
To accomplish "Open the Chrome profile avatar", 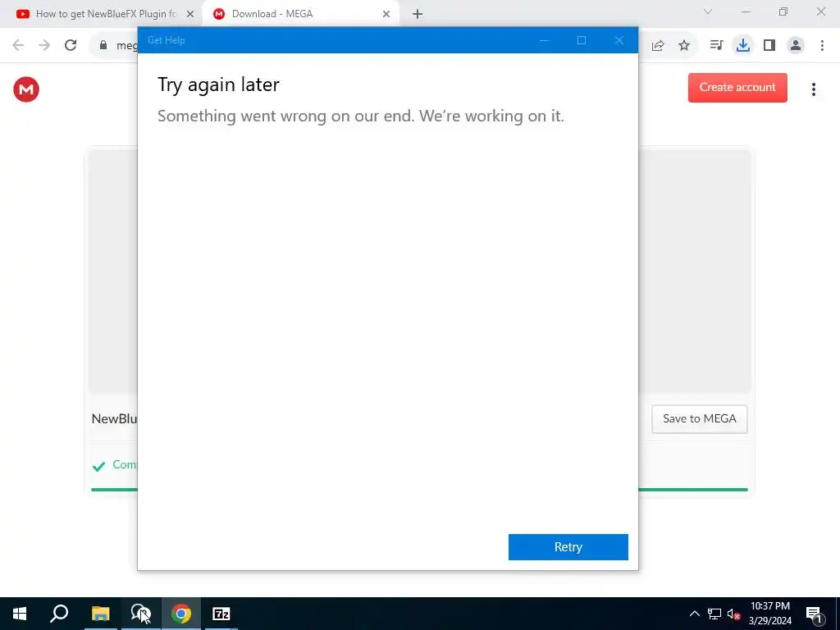I will (796, 45).
